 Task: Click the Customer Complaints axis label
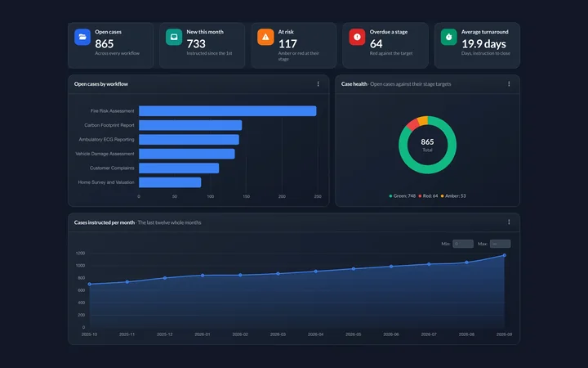coord(112,168)
